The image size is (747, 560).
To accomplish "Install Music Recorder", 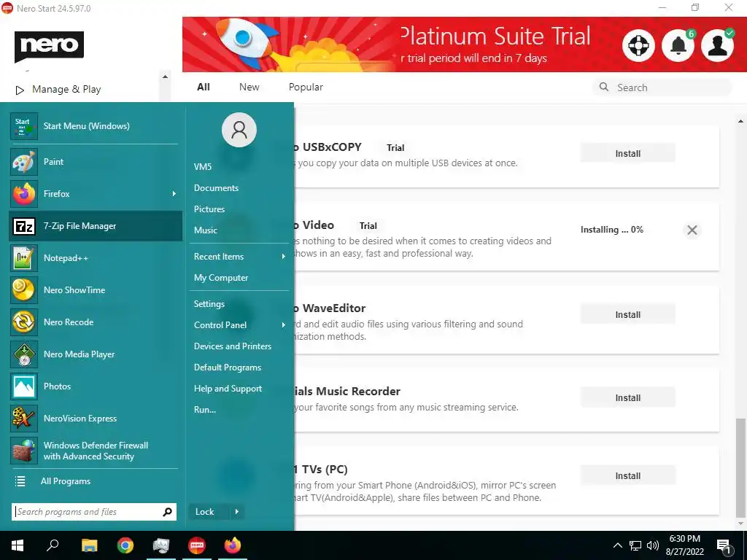I will pyautogui.click(x=627, y=397).
